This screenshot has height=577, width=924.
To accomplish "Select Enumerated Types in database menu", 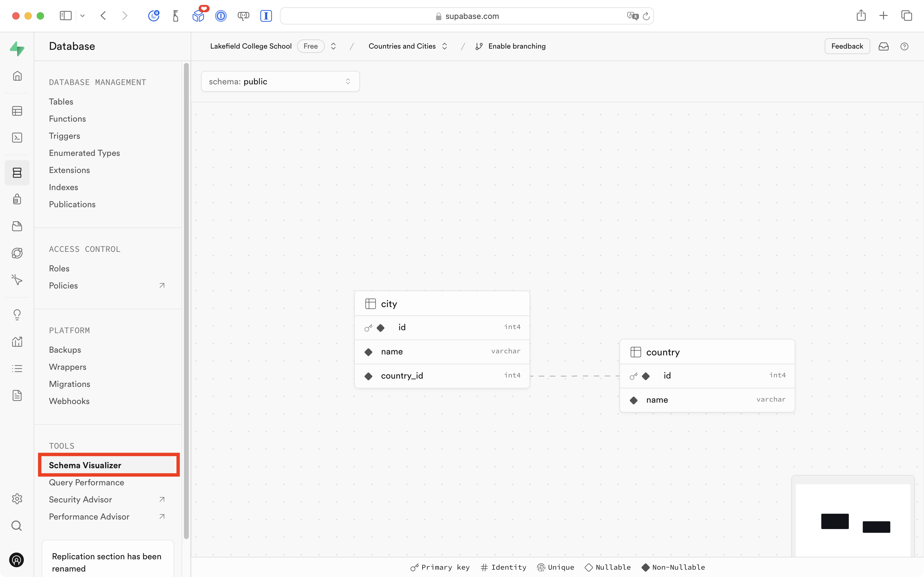I will 84,153.
